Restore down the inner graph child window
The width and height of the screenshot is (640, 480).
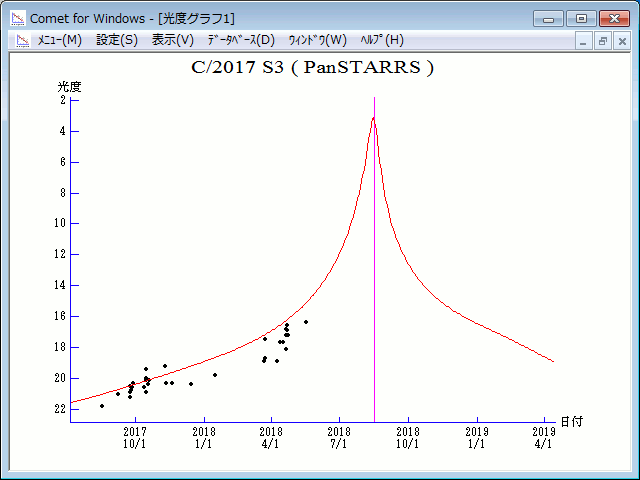603,41
